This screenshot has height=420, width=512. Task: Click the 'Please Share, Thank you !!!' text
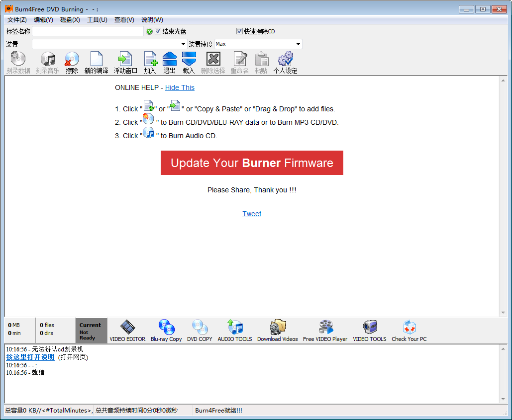click(x=252, y=190)
